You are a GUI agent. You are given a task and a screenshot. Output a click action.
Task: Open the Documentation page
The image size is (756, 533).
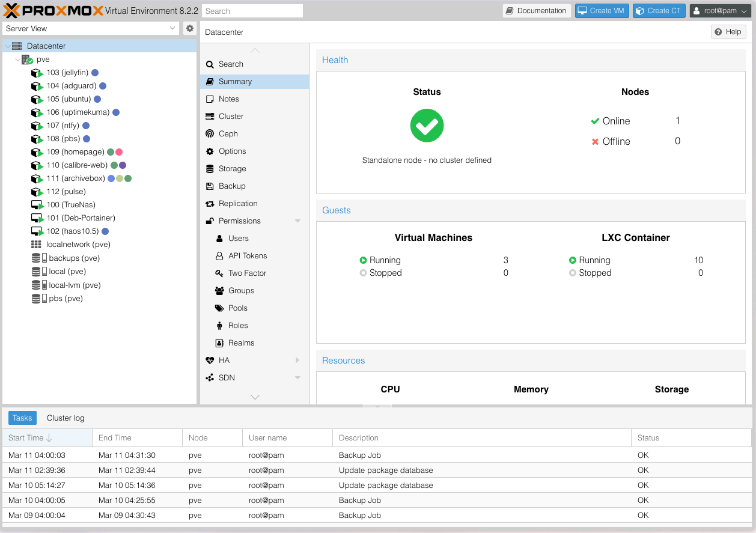click(x=536, y=10)
